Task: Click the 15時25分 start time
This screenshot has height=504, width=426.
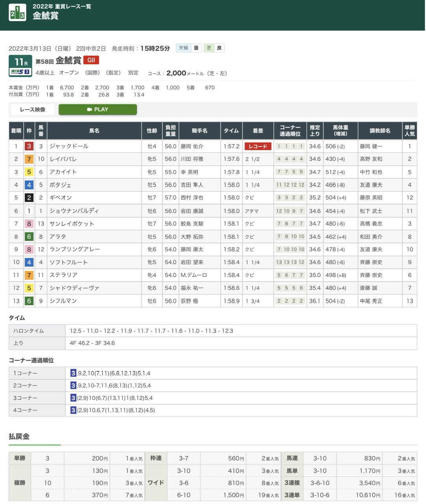Action: point(155,48)
